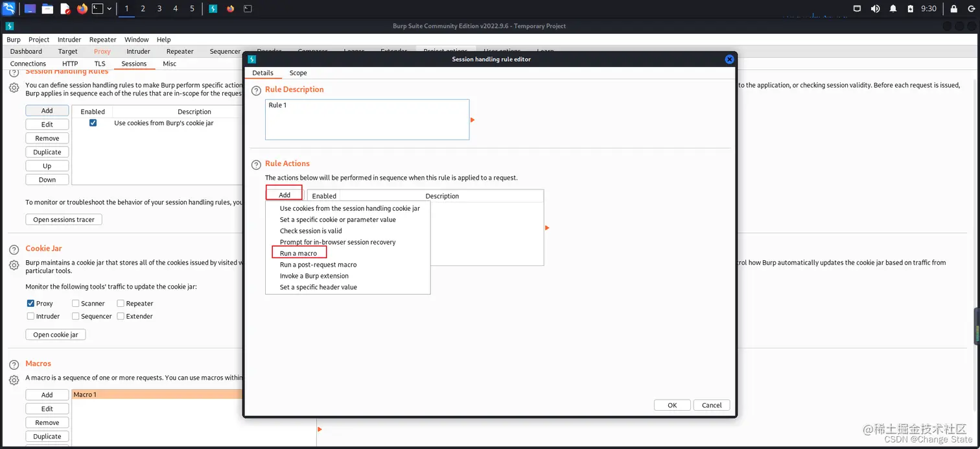The width and height of the screenshot is (980, 449).
Task: Open help icon beside Macros heading
Action: 14,365
